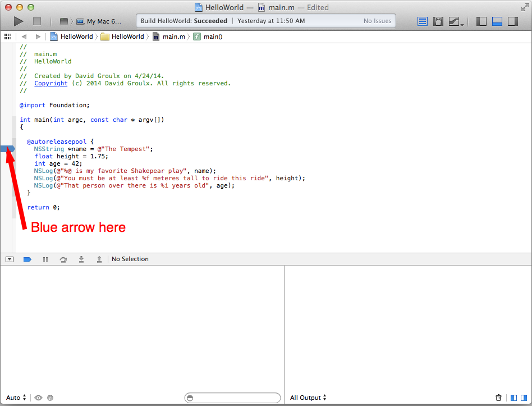Switch to the Assistant editor
The height and width of the screenshot is (406, 532).
438,21
